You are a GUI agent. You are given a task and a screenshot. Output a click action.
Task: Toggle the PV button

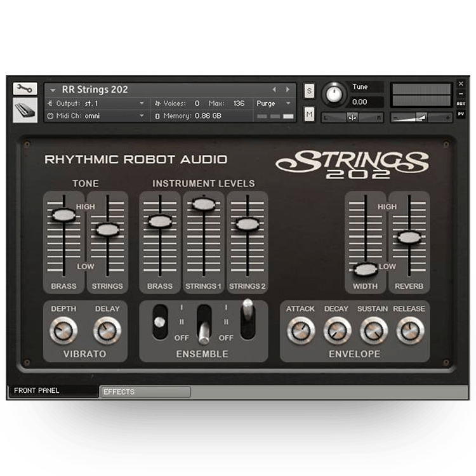click(461, 114)
